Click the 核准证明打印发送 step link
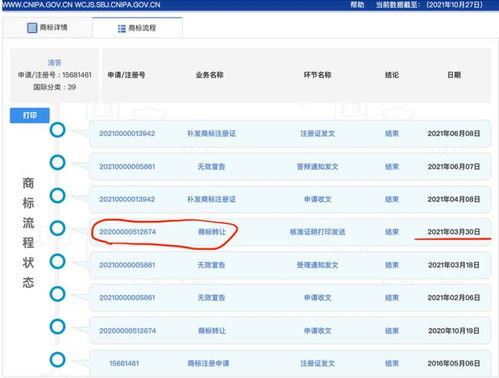The height and width of the screenshot is (378, 499). (x=317, y=232)
